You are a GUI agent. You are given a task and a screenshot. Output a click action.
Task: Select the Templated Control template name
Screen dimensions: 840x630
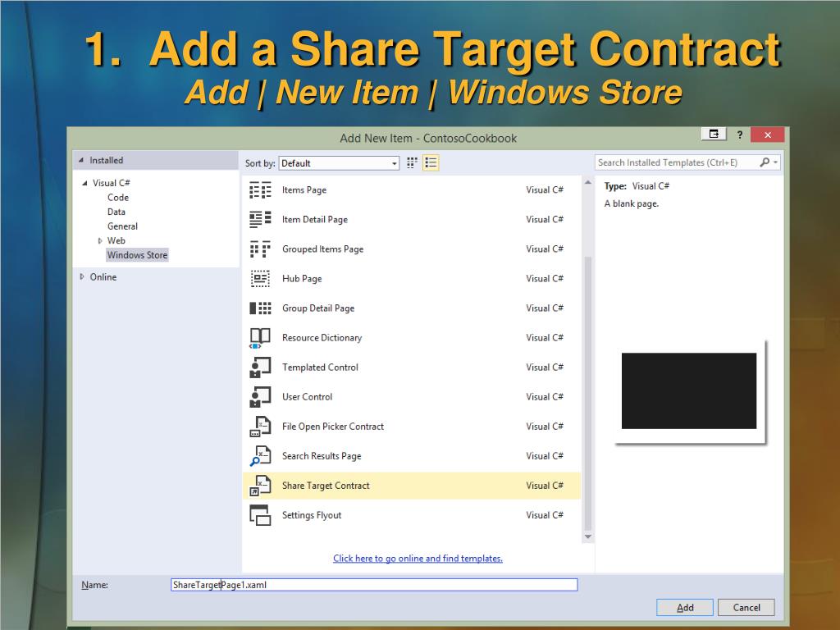320,367
